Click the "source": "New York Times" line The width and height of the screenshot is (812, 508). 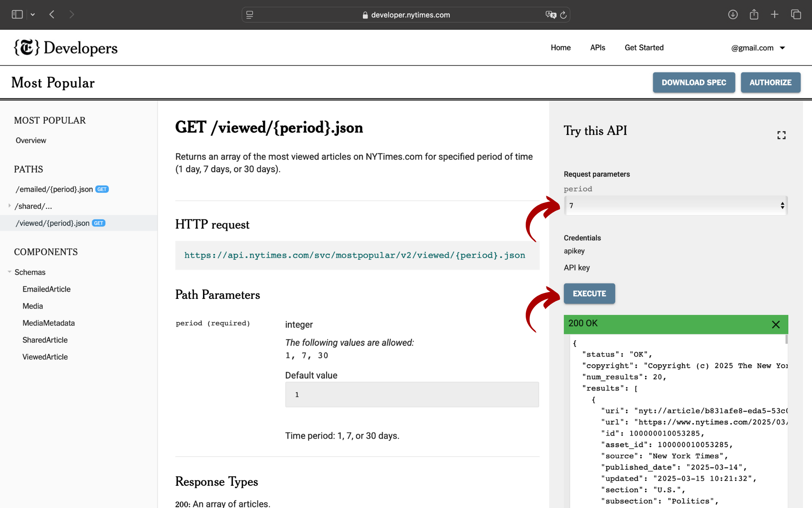pos(665,456)
